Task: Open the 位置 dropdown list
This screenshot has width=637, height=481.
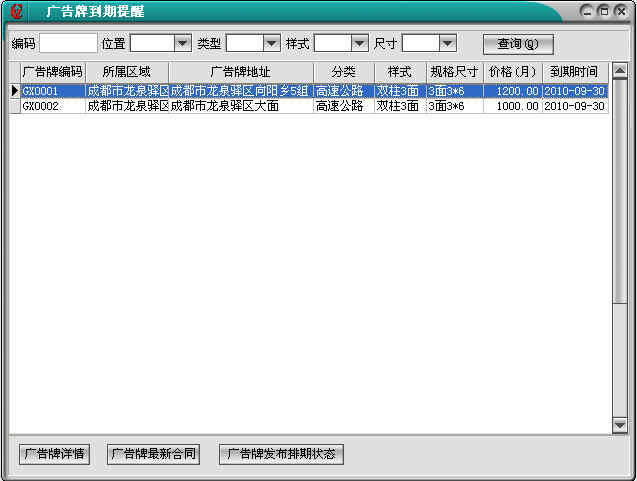Action: 183,43
